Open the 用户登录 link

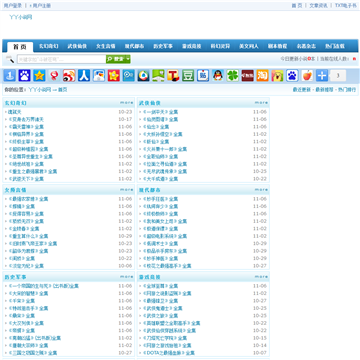coord(13,6)
